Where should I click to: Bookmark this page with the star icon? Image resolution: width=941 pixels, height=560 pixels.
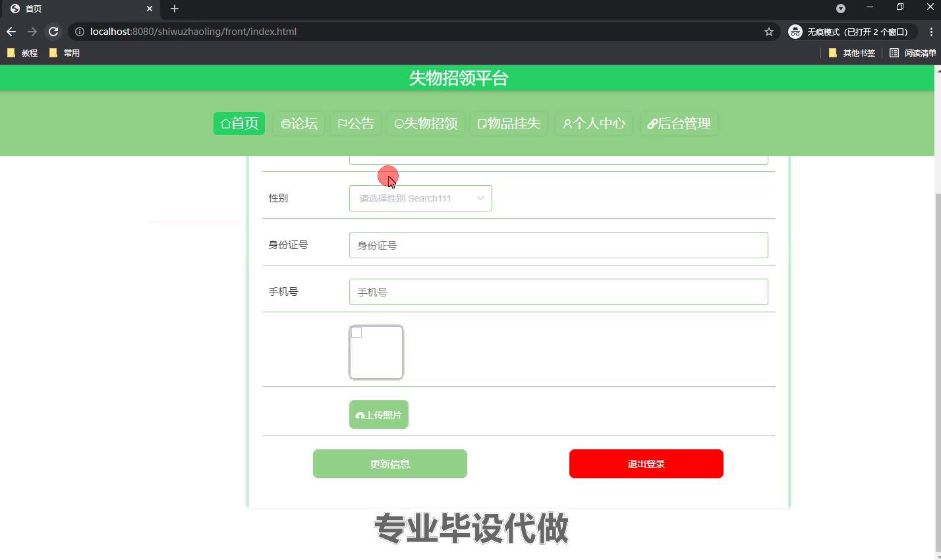tap(768, 32)
